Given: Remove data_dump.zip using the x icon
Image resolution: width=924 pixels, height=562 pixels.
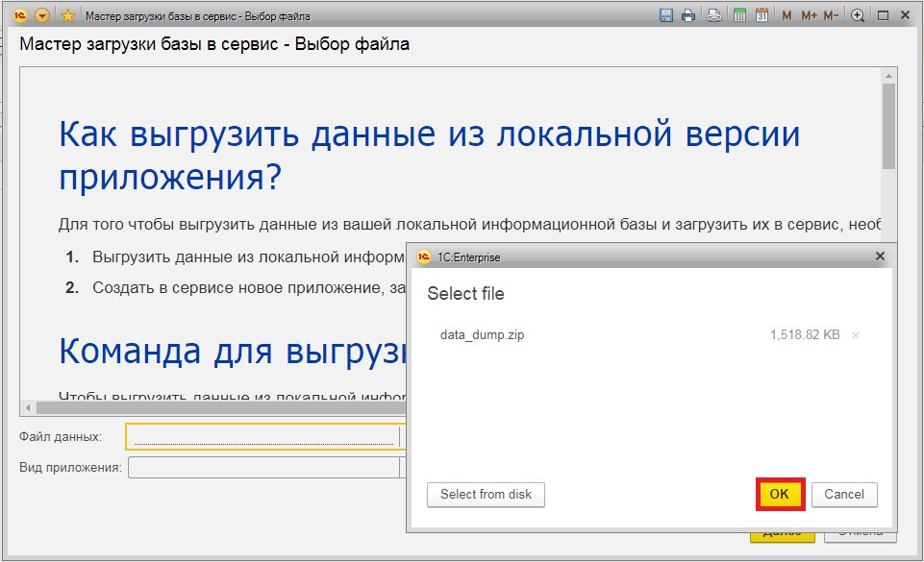Looking at the screenshot, I should click(856, 335).
